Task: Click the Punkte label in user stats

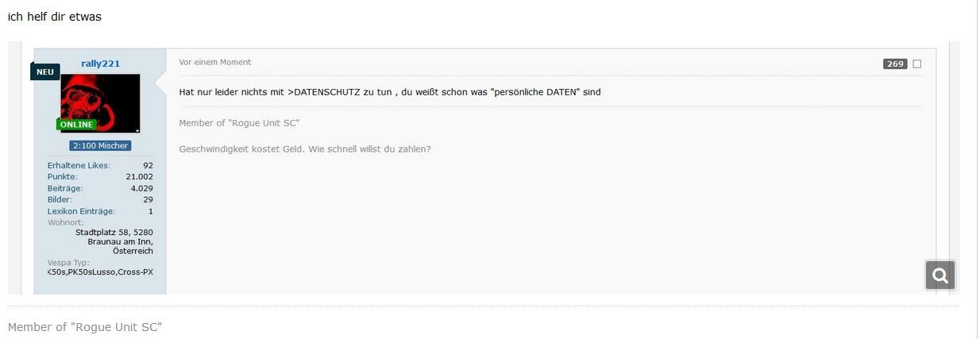Action: [x=62, y=176]
